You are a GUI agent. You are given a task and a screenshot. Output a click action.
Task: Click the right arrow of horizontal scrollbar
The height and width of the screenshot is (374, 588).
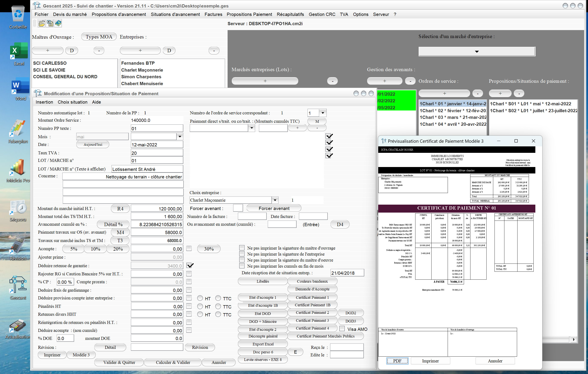tap(574, 339)
